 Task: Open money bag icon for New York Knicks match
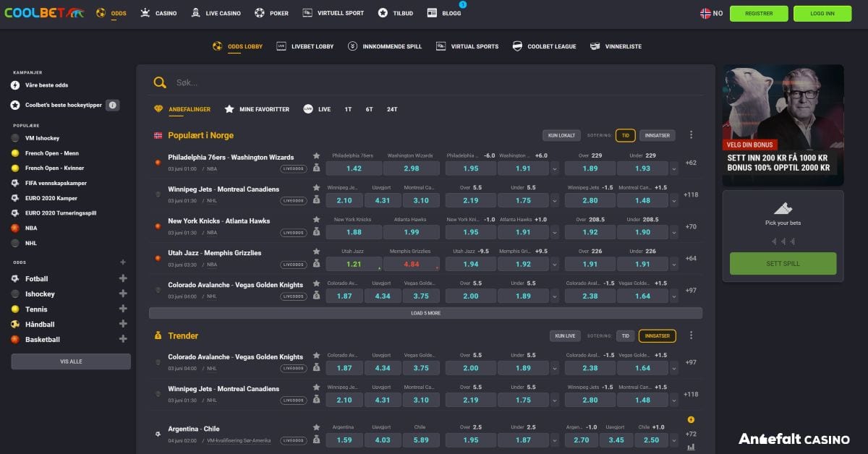pos(316,231)
